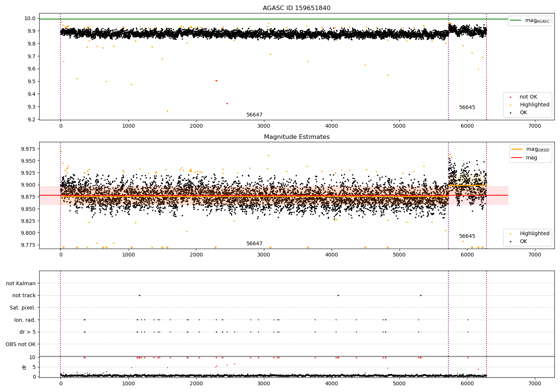Click the title "AGASC ID 159651840"

[x=296, y=8]
